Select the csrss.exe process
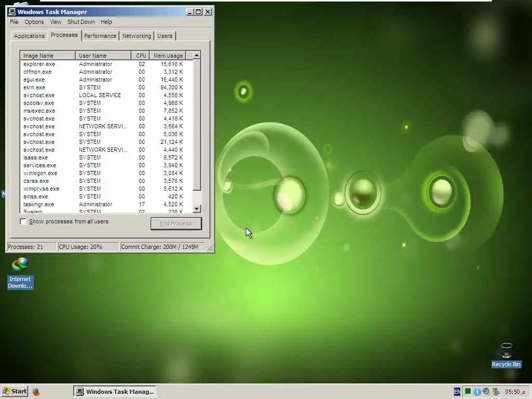Image resolution: width=532 pixels, height=399 pixels. point(106,181)
